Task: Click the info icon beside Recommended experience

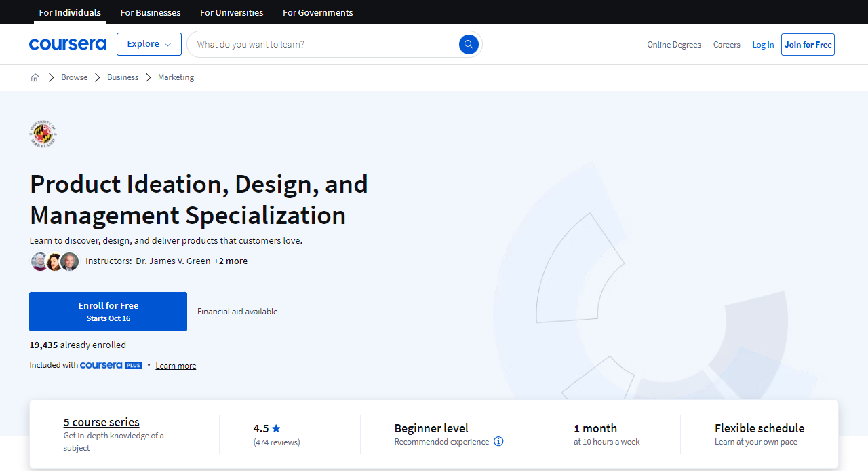Action: [498, 441]
